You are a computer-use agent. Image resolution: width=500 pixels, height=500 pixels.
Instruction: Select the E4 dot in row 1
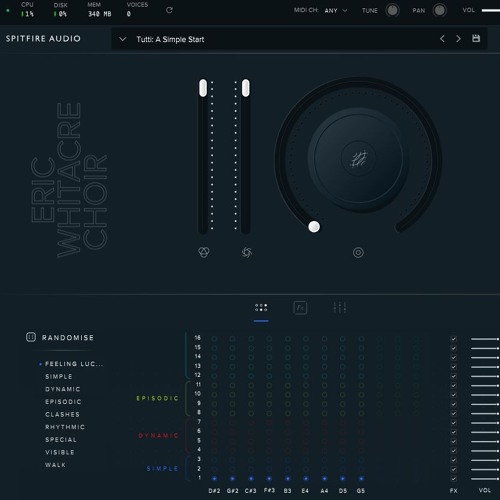pyautogui.click(x=306, y=478)
